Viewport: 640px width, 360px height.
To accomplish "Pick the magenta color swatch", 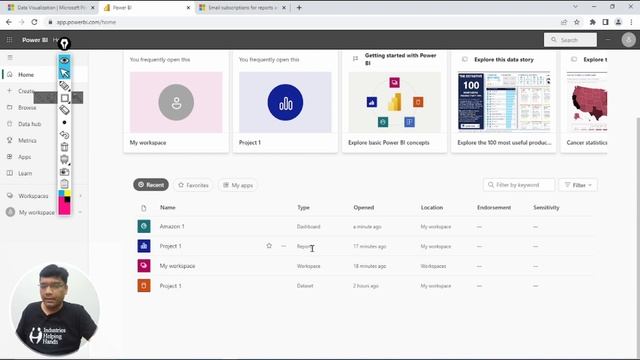I will pos(64,207).
